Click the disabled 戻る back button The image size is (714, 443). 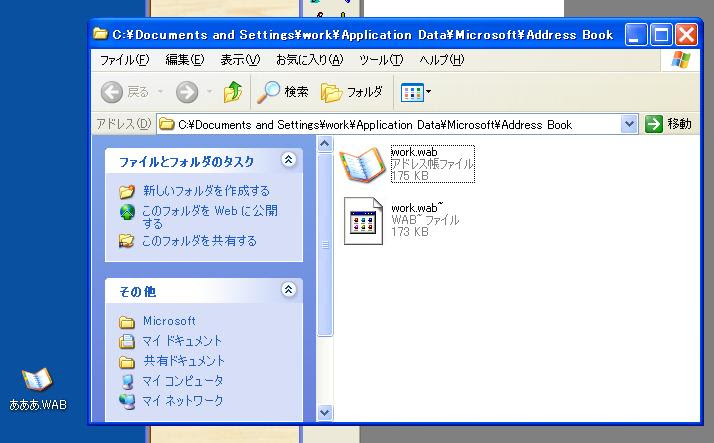point(124,92)
